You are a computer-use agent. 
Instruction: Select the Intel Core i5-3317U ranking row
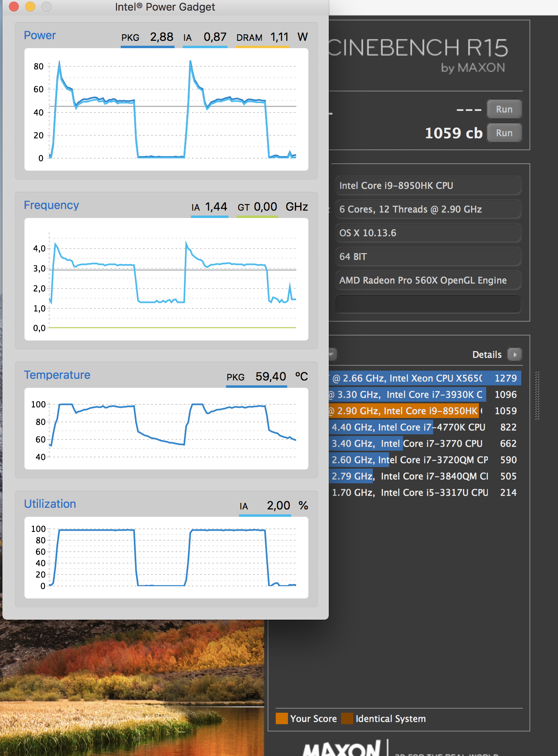pos(425,492)
